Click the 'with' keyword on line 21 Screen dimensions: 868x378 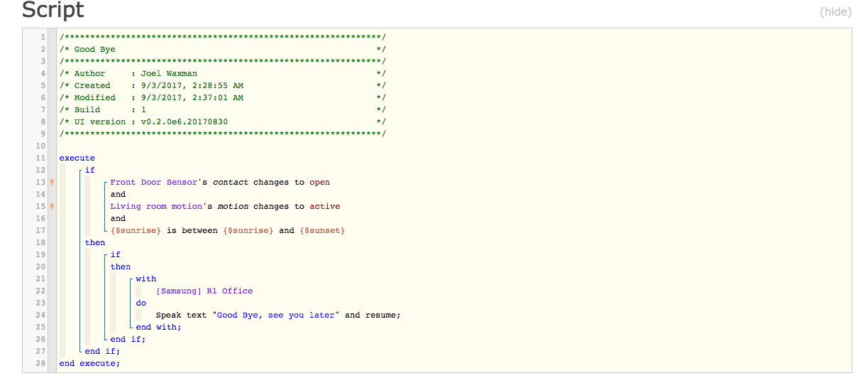click(145, 279)
